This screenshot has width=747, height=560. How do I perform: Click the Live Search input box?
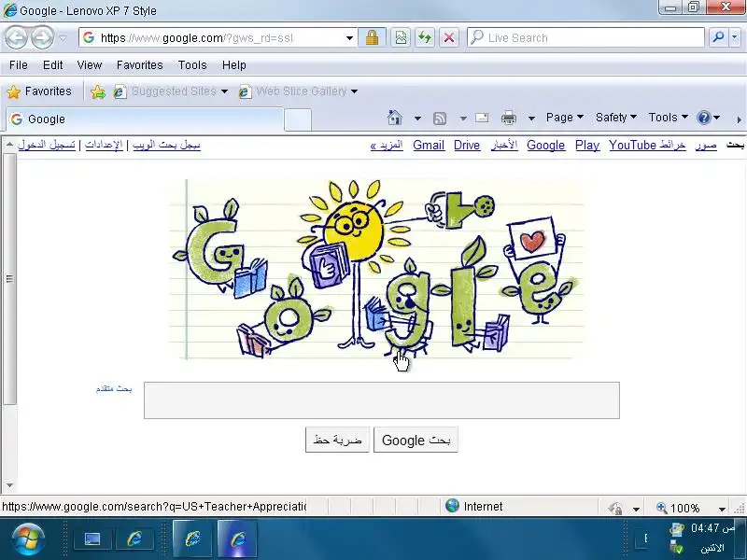(585, 37)
